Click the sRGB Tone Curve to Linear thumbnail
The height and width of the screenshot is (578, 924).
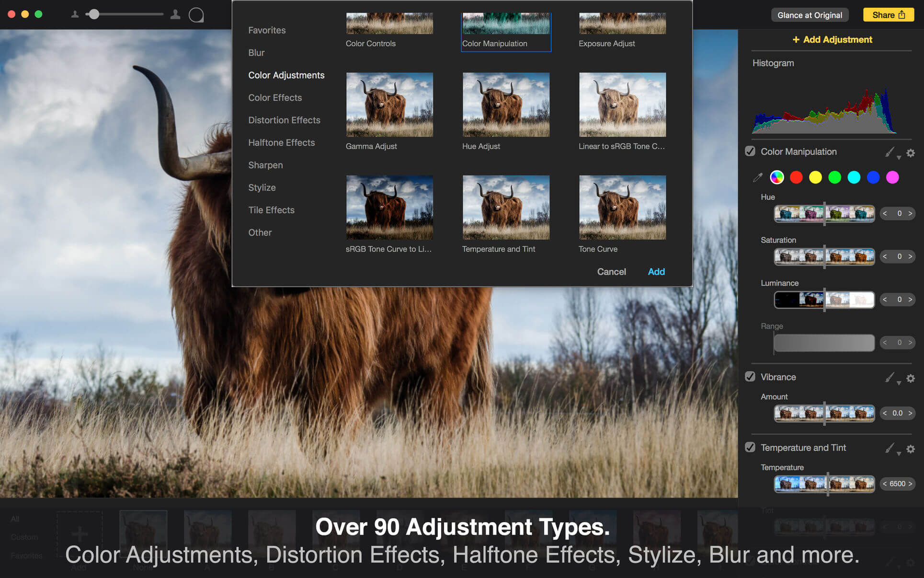[389, 207]
